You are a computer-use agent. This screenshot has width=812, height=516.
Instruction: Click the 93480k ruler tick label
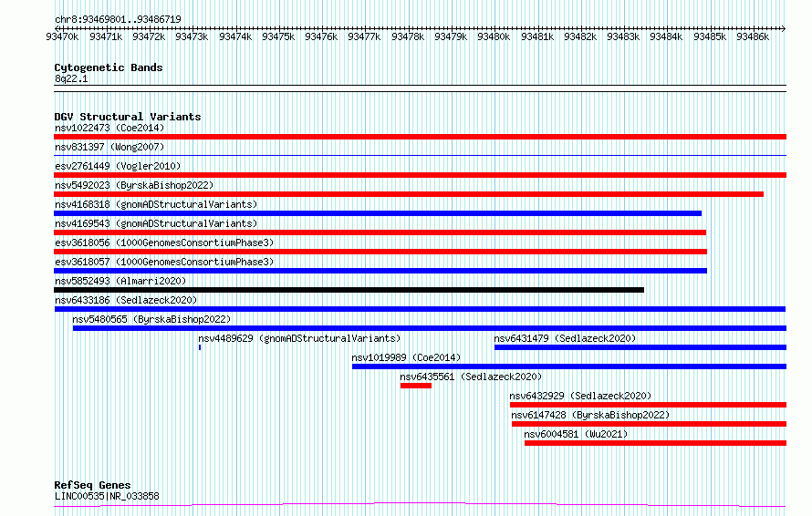pos(494,36)
